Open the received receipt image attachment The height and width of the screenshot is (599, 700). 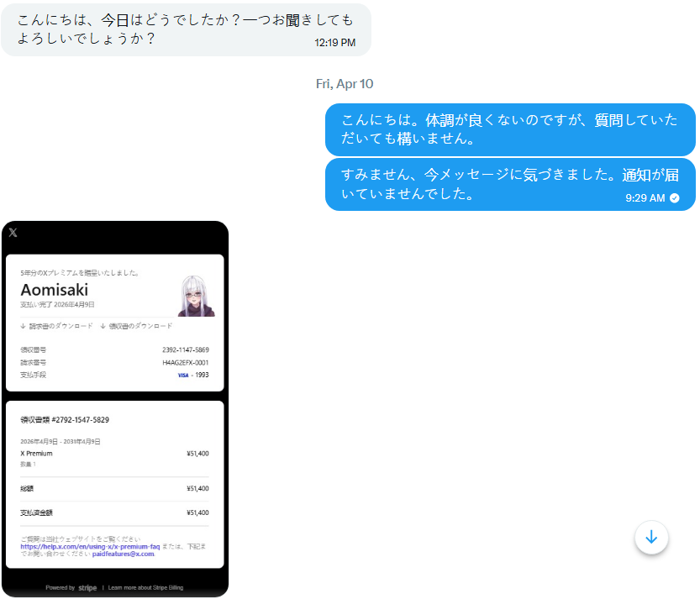pyautogui.click(x=115, y=409)
